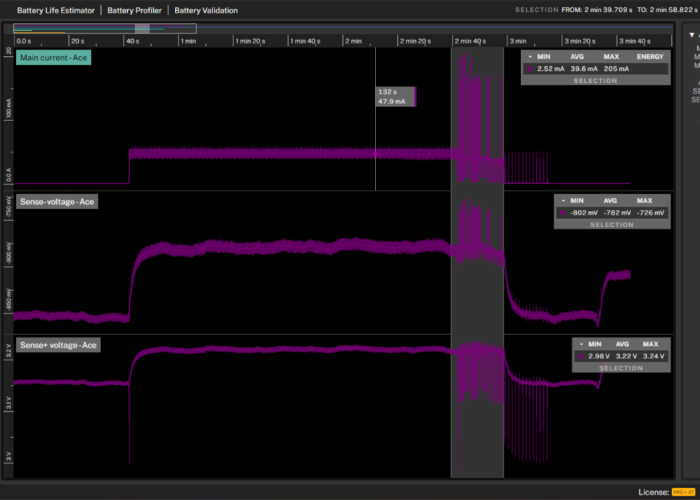Open the Battery Validation tab
Image resolution: width=700 pixels, height=500 pixels.
click(x=206, y=10)
